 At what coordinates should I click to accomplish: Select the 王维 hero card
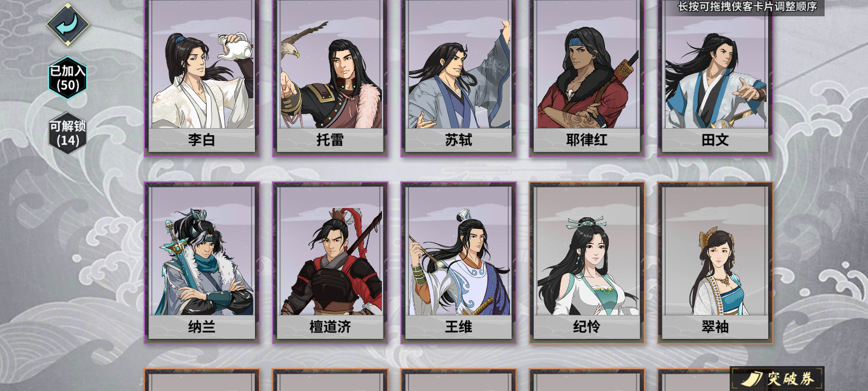458,263
